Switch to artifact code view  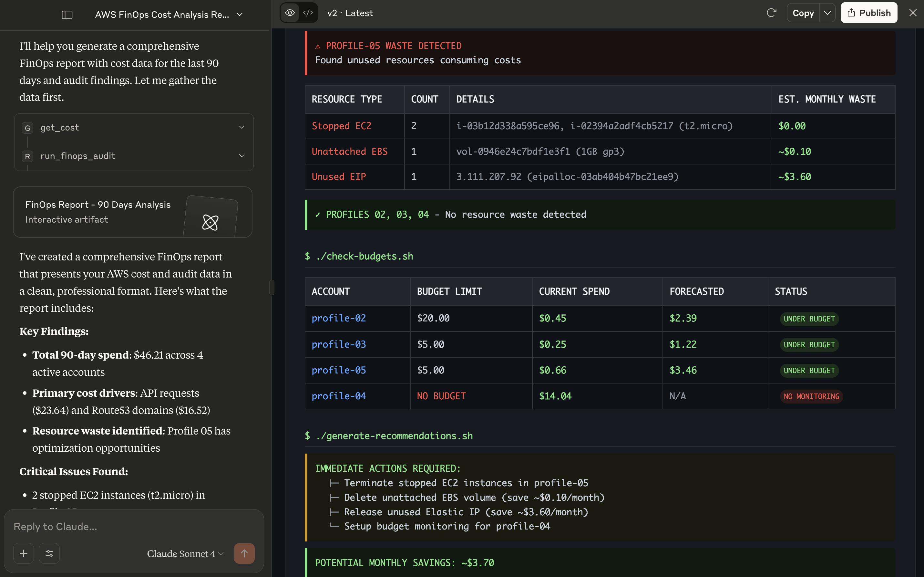pyautogui.click(x=308, y=13)
